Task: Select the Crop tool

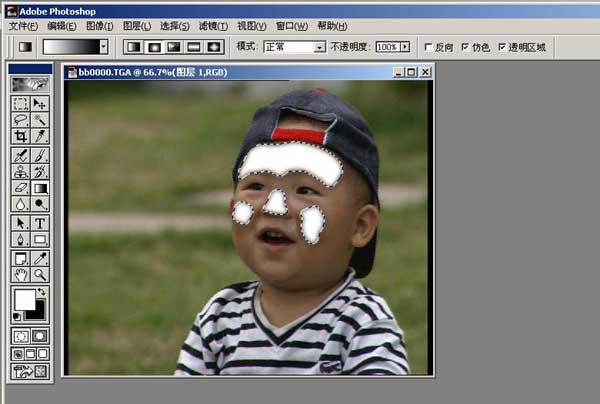Action: pyautogui.click(x=21, y=136)
